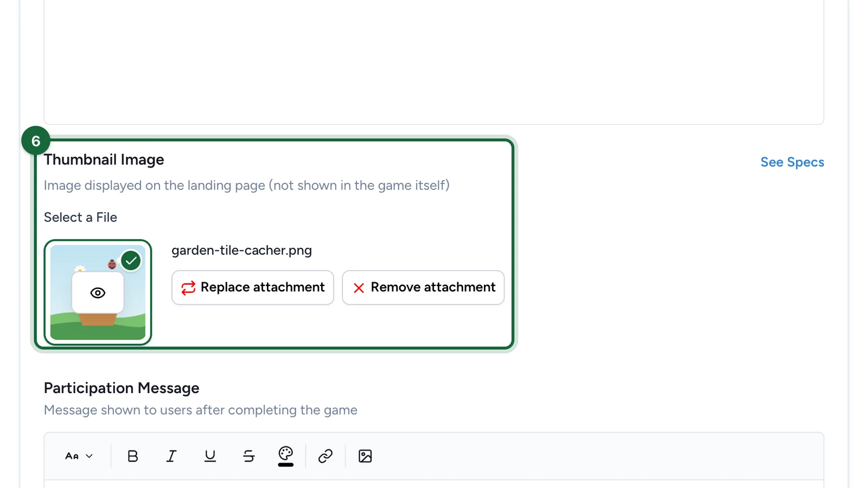Click Replace attachment button
Viewport: 868px width, 488px height.
(x=253, y=287)
